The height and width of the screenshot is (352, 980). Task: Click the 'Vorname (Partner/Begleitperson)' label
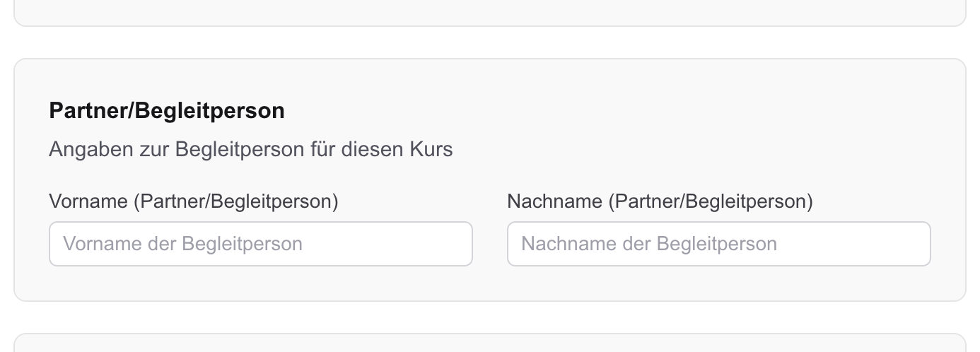(194, 201)
